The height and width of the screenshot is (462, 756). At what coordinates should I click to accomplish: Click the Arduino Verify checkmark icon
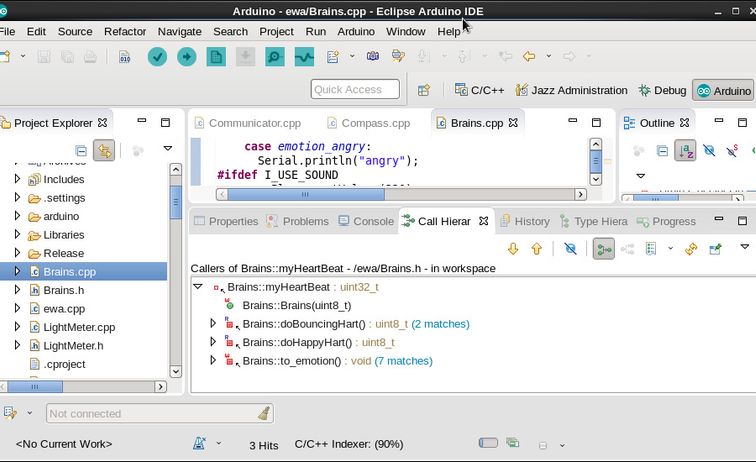[157, 57]
